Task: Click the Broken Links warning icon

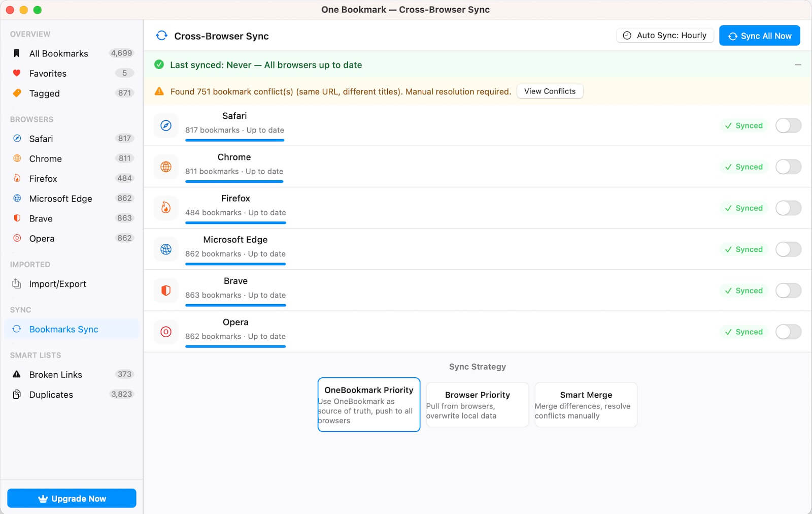Action: [x=17, y=374]
